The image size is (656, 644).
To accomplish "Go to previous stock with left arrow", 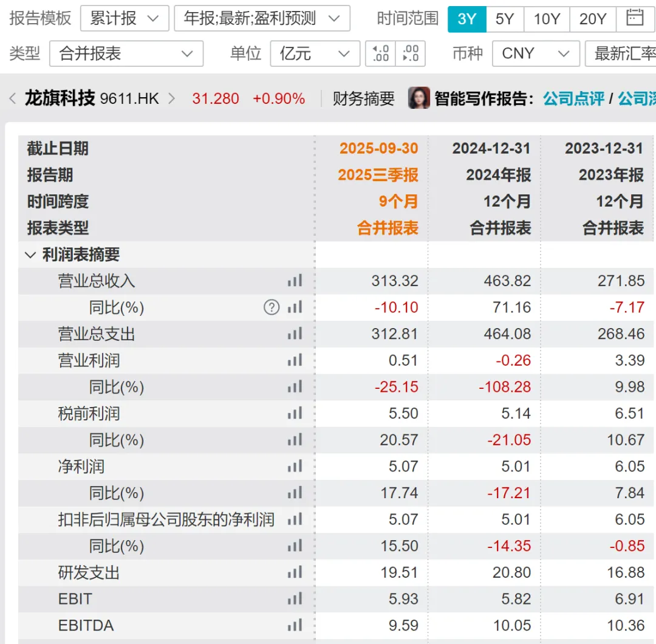I will click(x=13, y=99).
